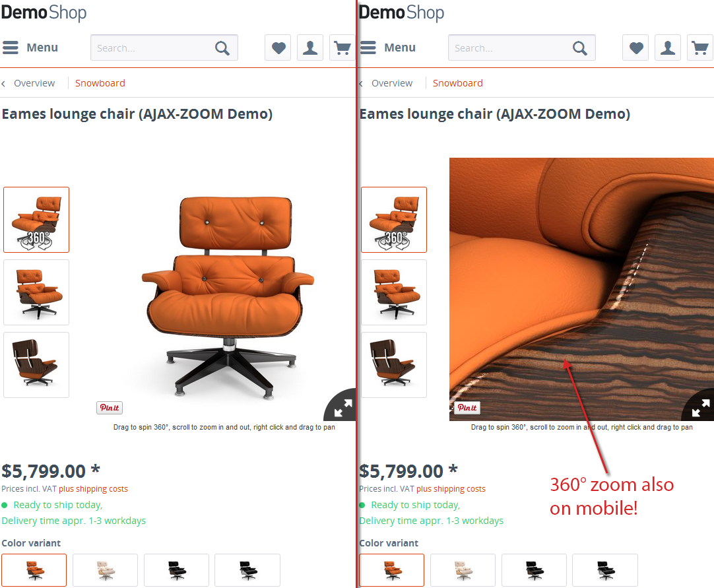Select the orange color variant in left panel
This screenshot has height=588, width=714.
[34, 570]
